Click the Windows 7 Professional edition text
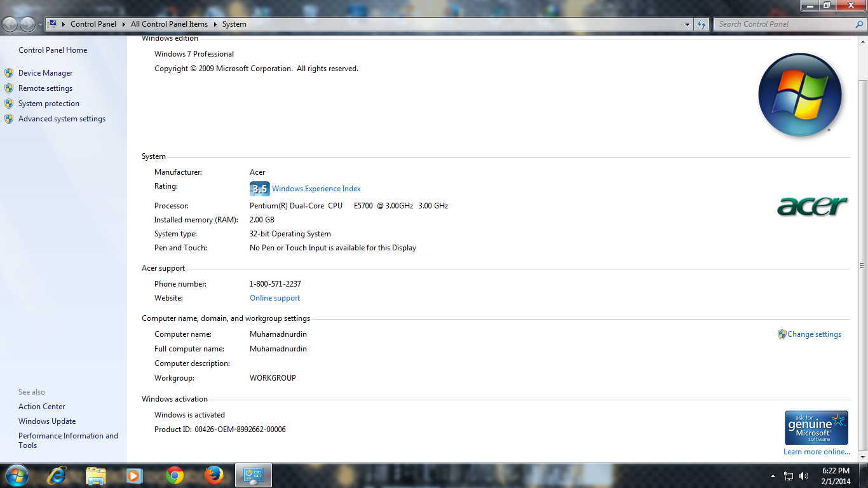The image size is (868, 488). (x=194, y=54)
